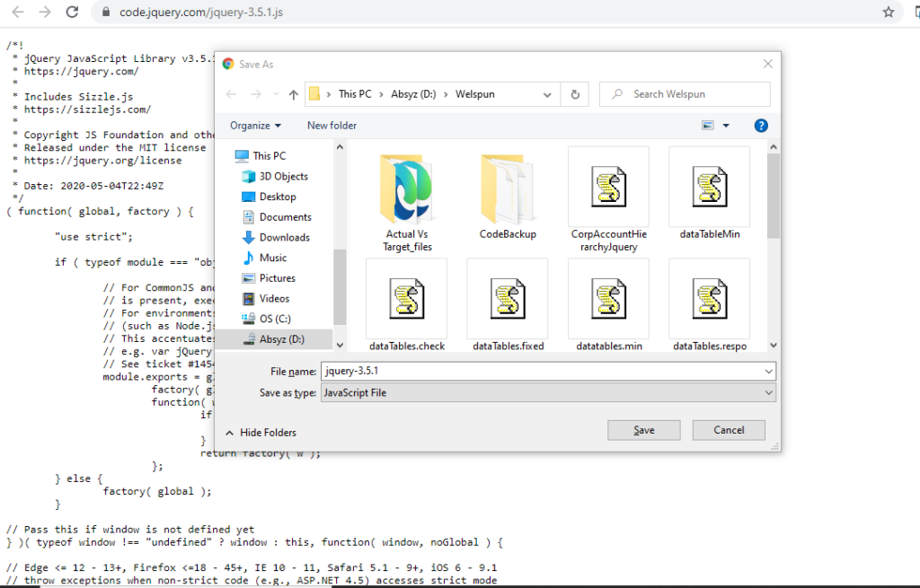This screenshot has height=588, width=920.
Task: Open the view options dropdown arrow
Action: (x=726, y=126)
